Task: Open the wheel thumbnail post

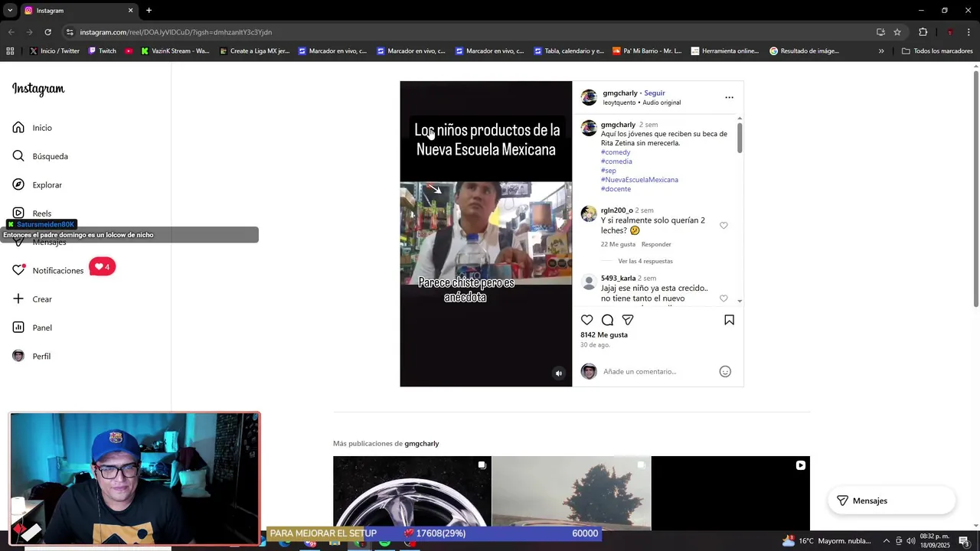Action: point(412,493)
